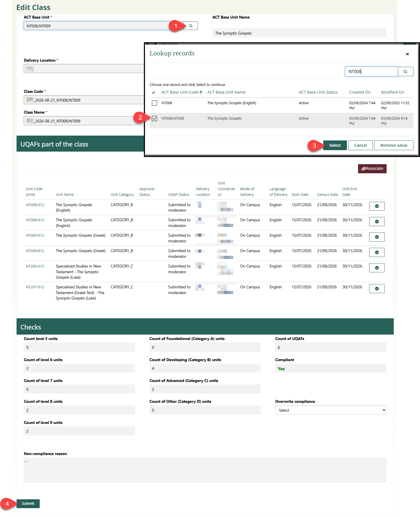The height and width of the screenshot is (517, 420).
Task: Expand row actions for NT206-912
Action: (x=377, y=268)
